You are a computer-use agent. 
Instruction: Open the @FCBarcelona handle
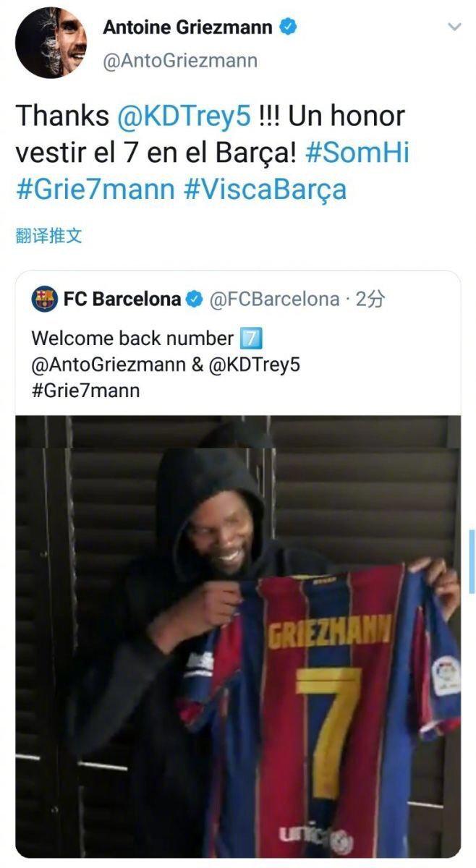pyautogui.click(x=274, y=299)
